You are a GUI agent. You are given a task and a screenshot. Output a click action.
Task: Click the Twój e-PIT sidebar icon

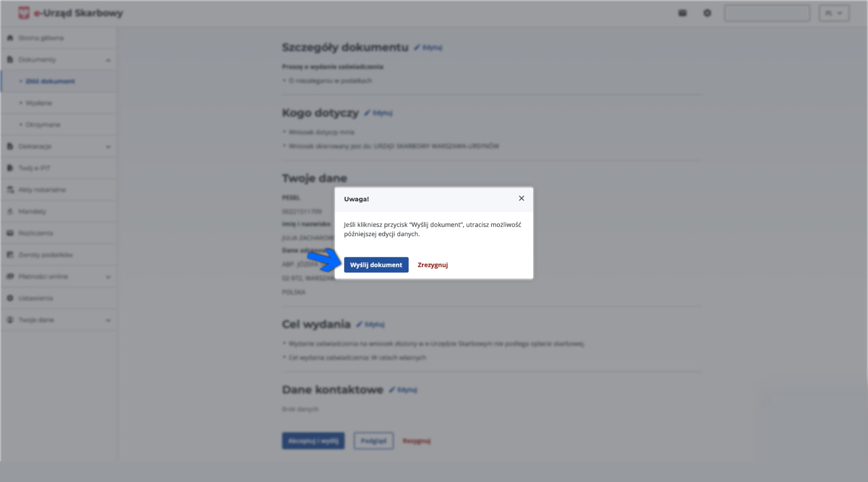coord(10,168)
